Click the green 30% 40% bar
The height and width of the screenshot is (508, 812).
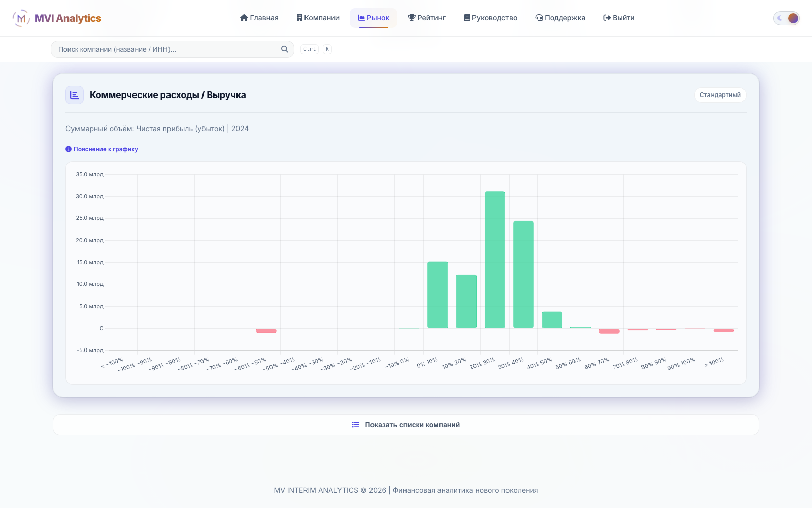(523, 274)
